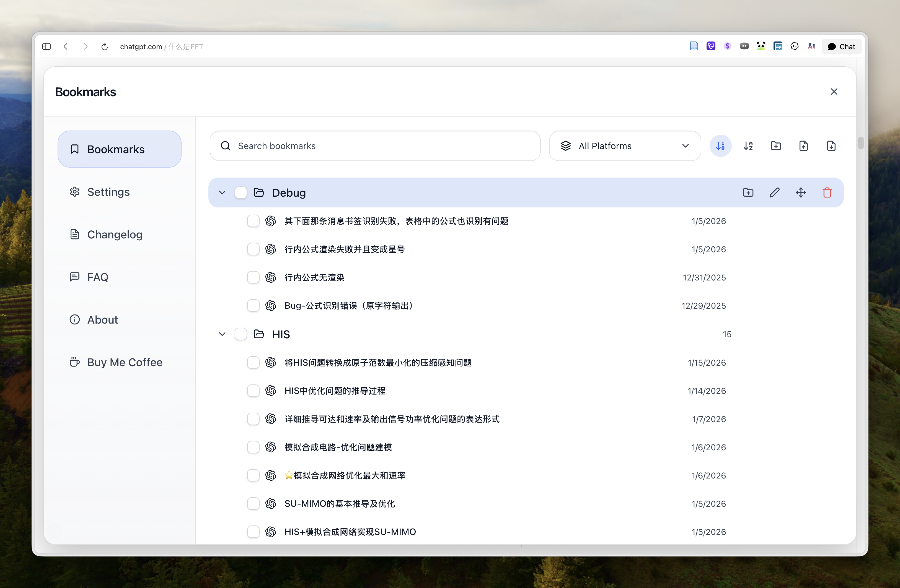This screenshot has width=900, height=588.
Task: Click the panda extension icon
Action: (761, 46)
